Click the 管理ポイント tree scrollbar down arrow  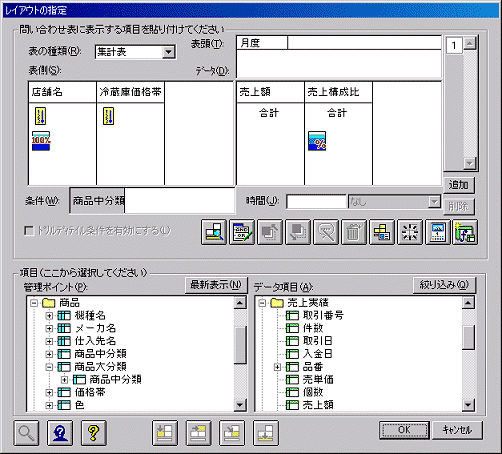point(240,405)
